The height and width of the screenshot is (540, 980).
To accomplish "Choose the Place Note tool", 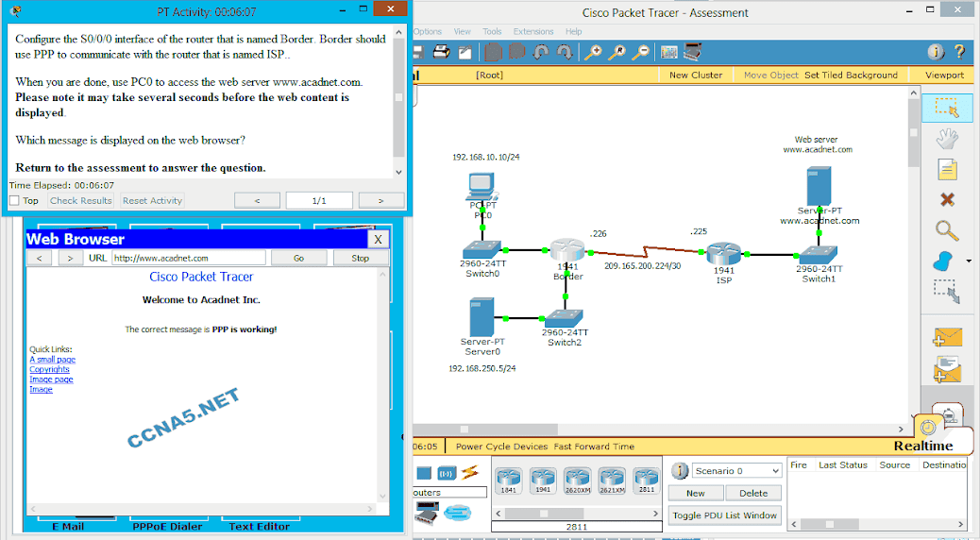I will click(947, 169).
